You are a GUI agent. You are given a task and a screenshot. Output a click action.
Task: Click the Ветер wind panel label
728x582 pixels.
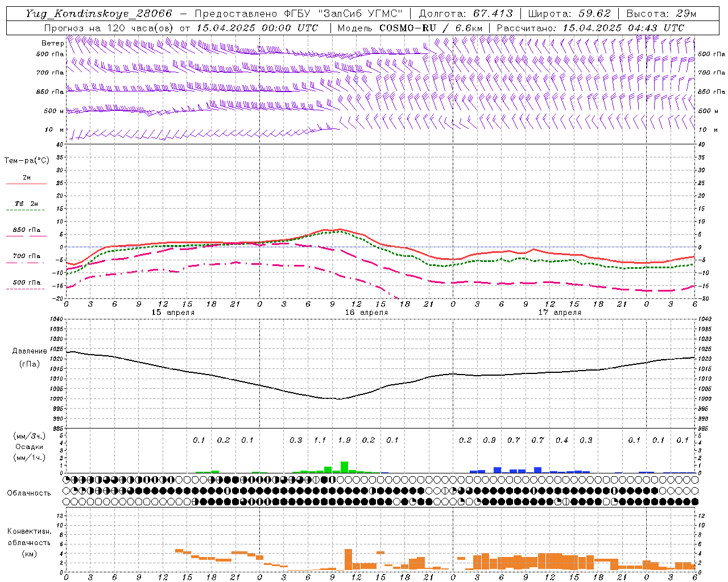pos(53,43)
